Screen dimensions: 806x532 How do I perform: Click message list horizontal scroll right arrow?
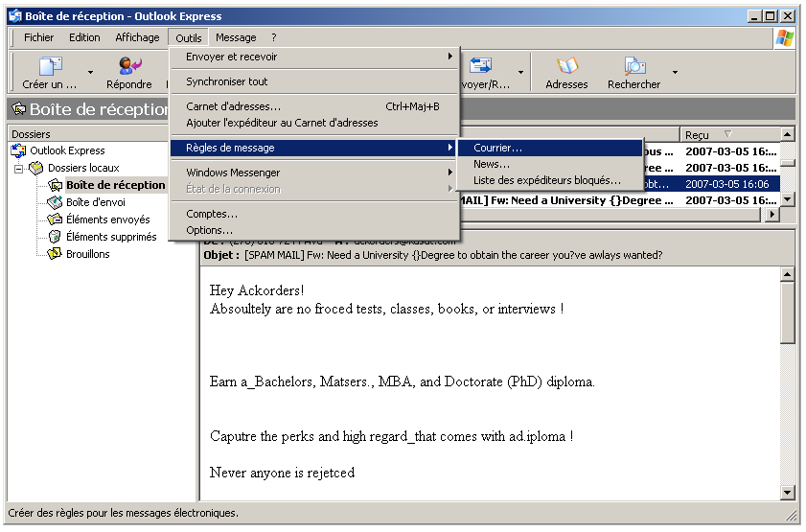tap(771, 215)
